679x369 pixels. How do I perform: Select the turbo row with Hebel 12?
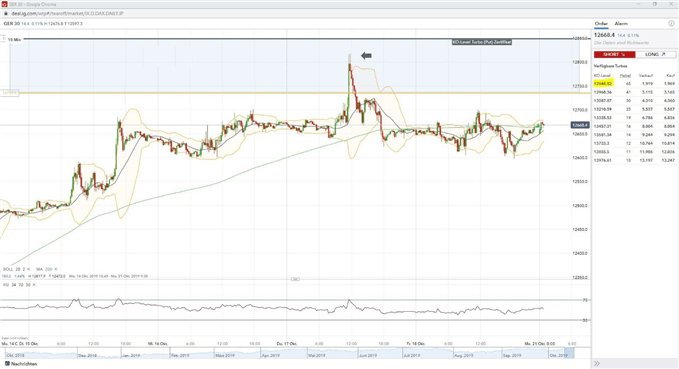point(634,143)
